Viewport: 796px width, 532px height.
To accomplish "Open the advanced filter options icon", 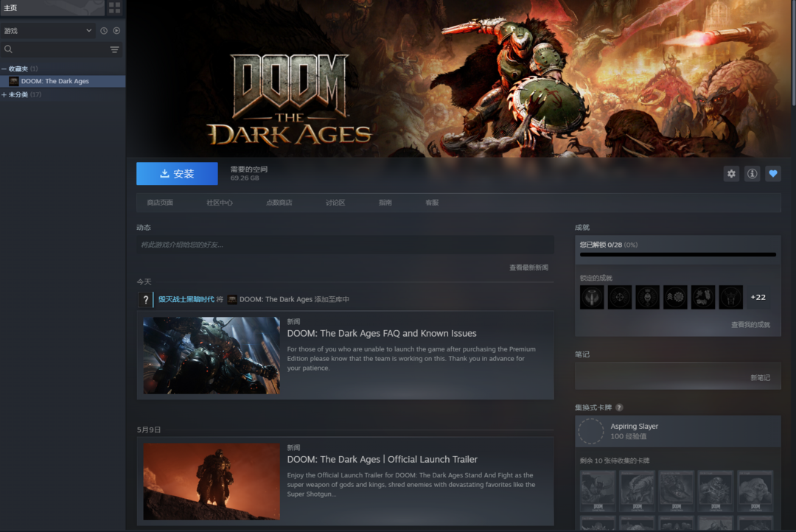I will click(x=114, y=49).
